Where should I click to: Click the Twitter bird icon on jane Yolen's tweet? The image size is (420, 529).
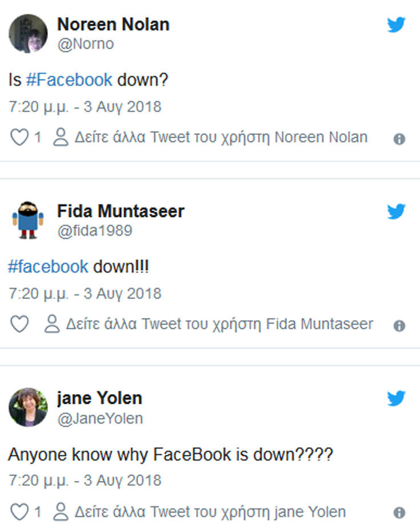[396, 399]
